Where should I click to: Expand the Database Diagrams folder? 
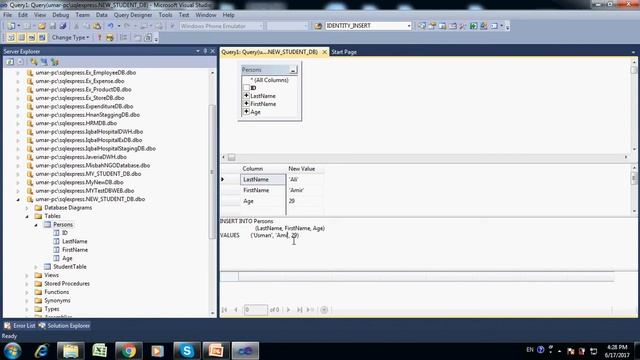point(27,208)
